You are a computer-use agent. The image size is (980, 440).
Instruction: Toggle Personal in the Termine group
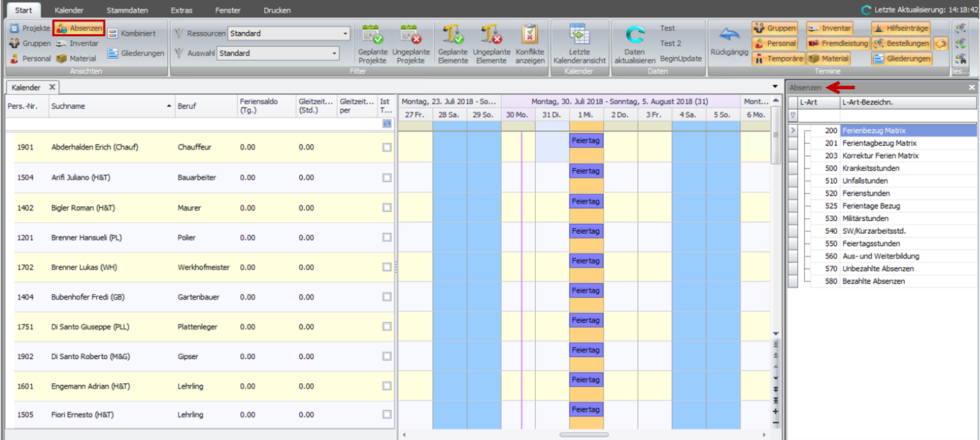775,43
